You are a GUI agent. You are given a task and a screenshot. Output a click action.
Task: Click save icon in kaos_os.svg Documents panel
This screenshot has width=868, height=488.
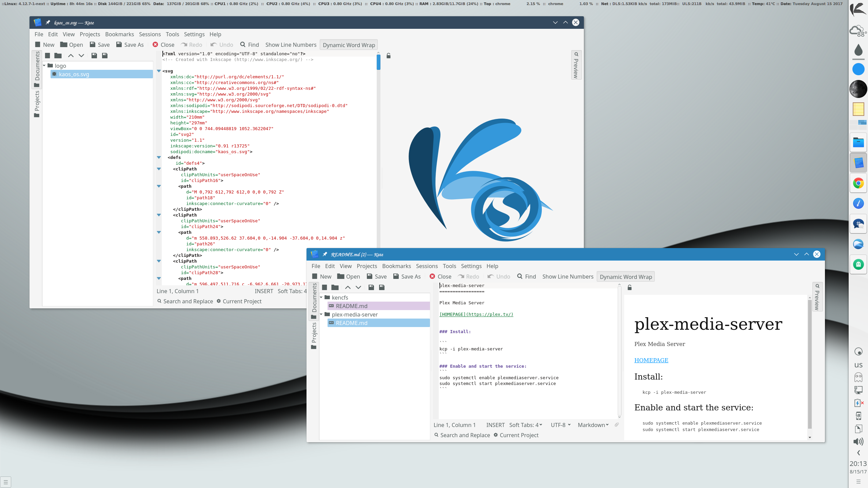click(94, 56)
